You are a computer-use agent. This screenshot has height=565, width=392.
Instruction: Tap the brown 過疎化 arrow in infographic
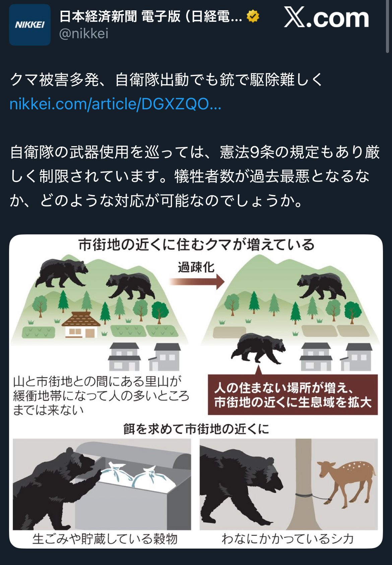(x=197, y=281)
